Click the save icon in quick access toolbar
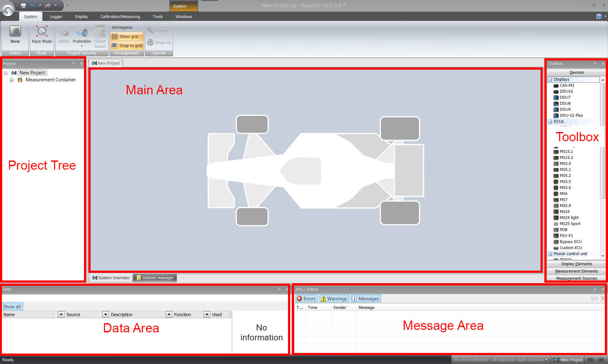Viewport: 608px width, 364px height. pos(23,5)
